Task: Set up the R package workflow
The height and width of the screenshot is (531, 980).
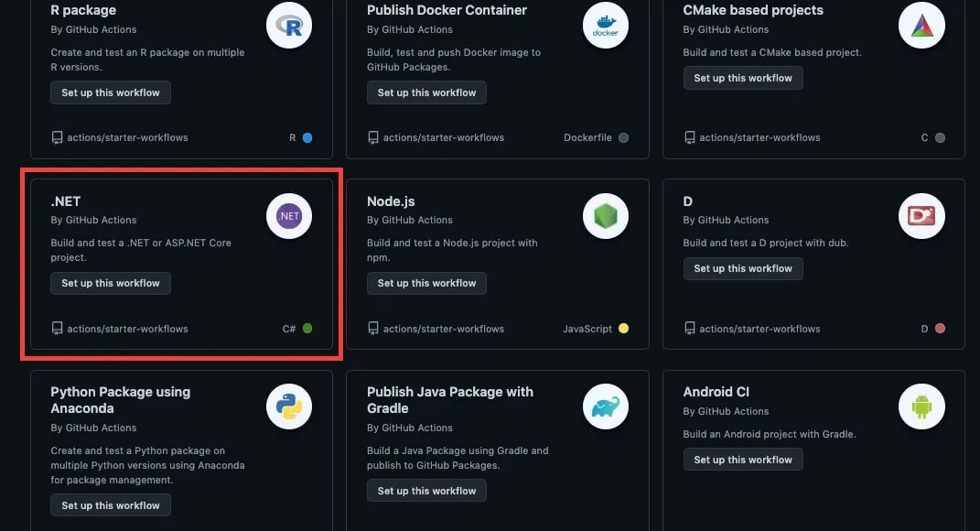Action: click(111, 92)
